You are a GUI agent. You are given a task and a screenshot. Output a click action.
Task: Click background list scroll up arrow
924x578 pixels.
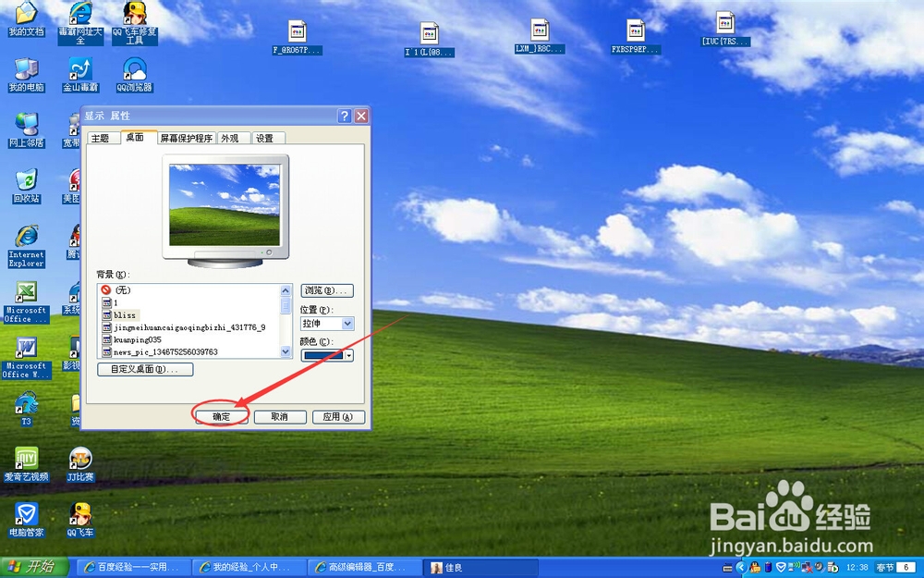tap(286, 290)
